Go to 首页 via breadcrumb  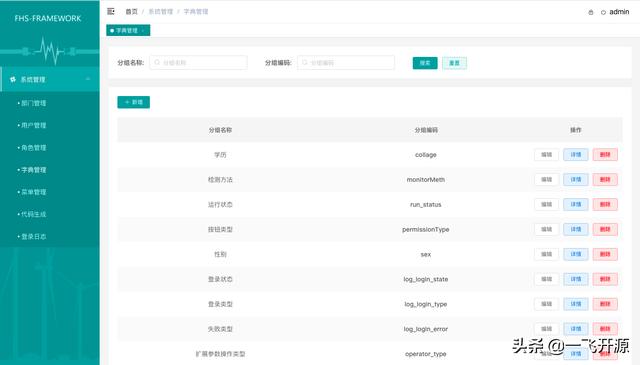131,11
